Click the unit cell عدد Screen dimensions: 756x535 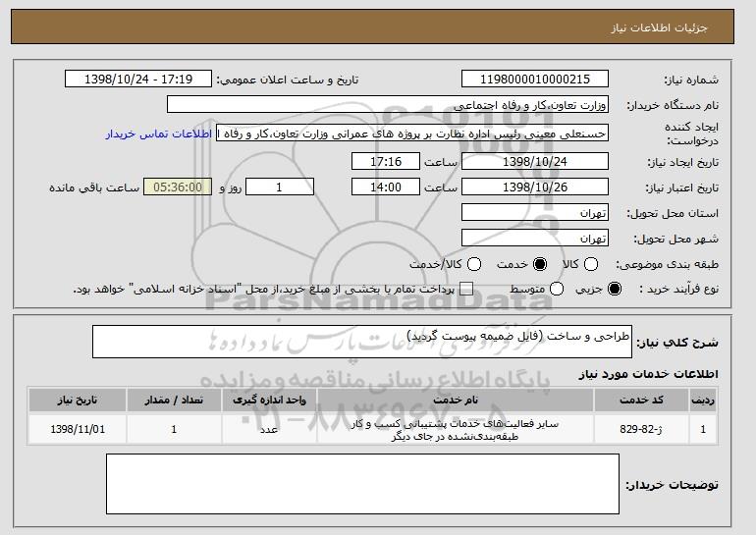tap(269, 429)
